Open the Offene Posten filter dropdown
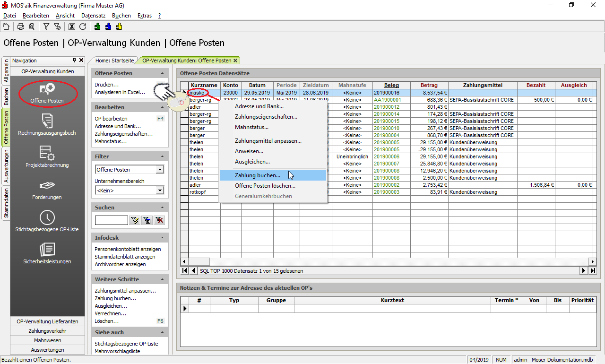This screenshot has width=605, height=364. (160, 170)
